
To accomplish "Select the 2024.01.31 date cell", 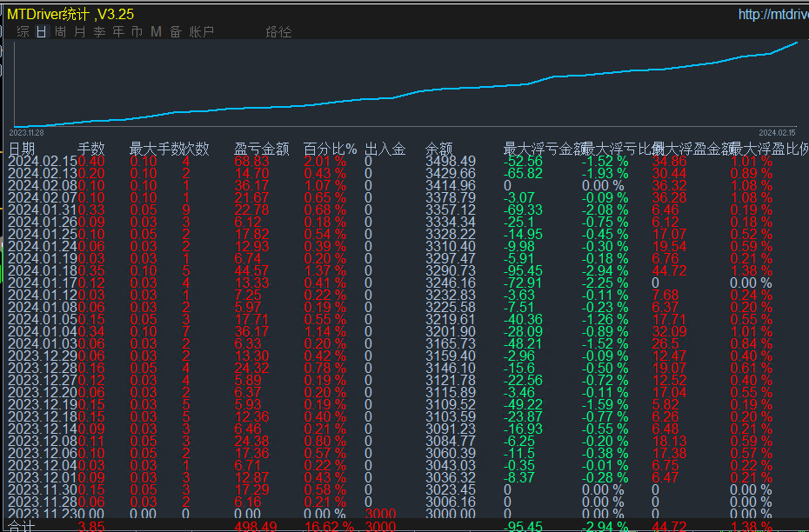I will click(x=42, y=209).
